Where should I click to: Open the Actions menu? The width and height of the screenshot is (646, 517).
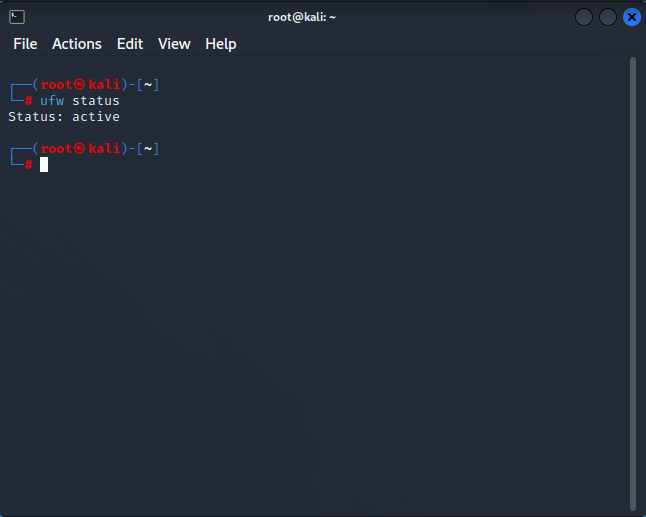77,44
